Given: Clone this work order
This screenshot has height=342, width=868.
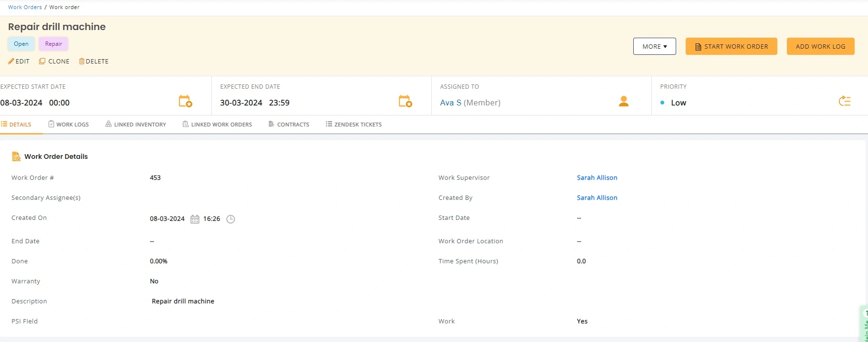Looking at the screenshot, I should click(54, 61).
